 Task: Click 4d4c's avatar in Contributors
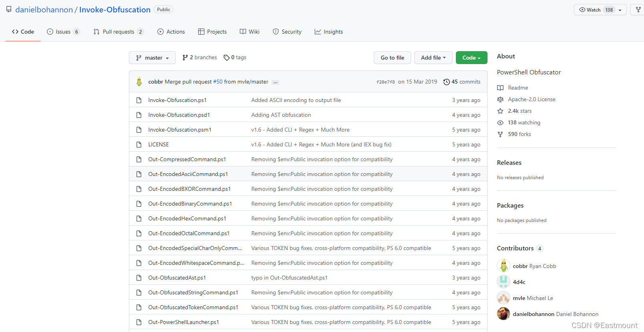tap(504, 282)
